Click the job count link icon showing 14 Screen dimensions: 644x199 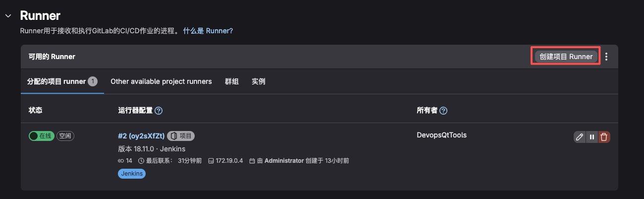(x=121, y=161)
